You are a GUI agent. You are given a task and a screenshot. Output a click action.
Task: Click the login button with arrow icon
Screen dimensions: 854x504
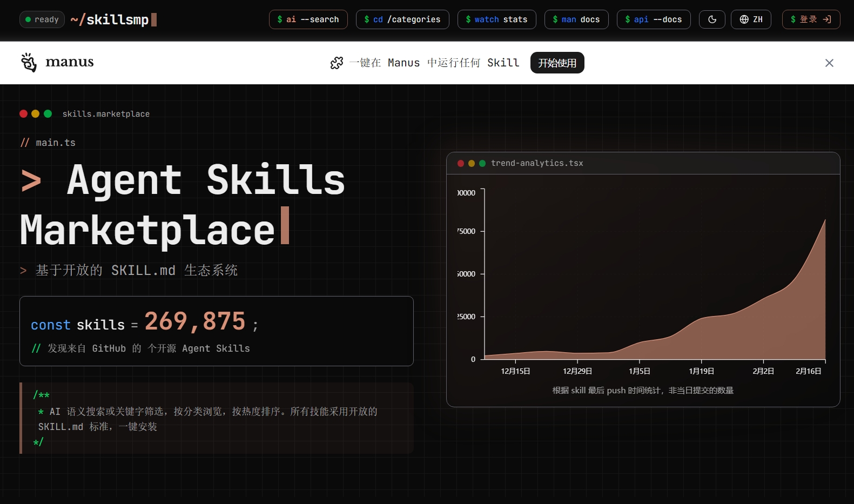811,19
